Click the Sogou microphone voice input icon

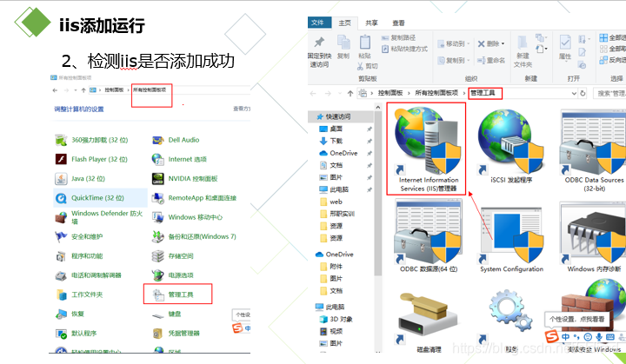point(598,337)
